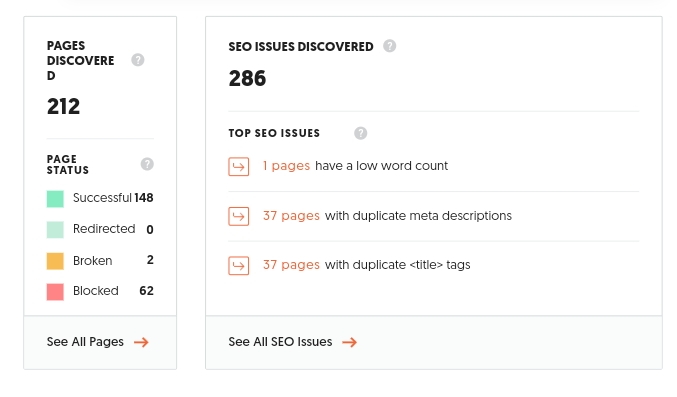This screenshot has height=397, width=677.
Task: Open arrow icon for duplicate meta descriptions
Action: pyautogui.click(x=239, y=216)
